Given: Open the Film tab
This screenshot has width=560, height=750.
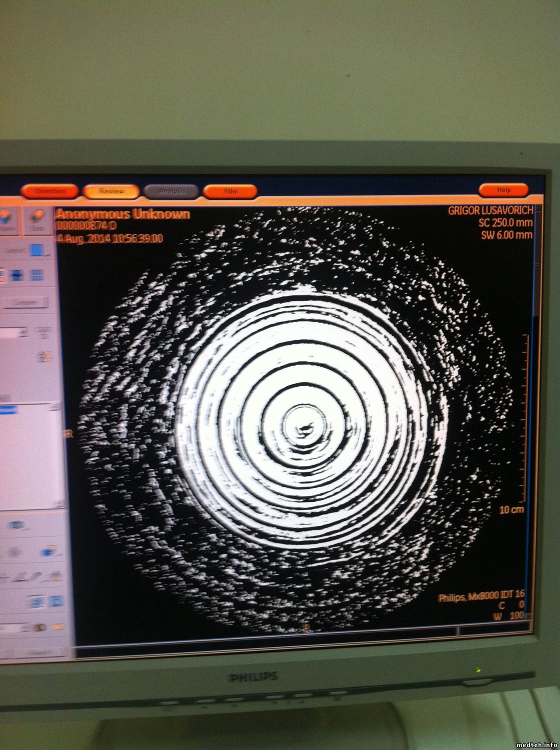Looking at the screenshot, I should coord(230,191).
